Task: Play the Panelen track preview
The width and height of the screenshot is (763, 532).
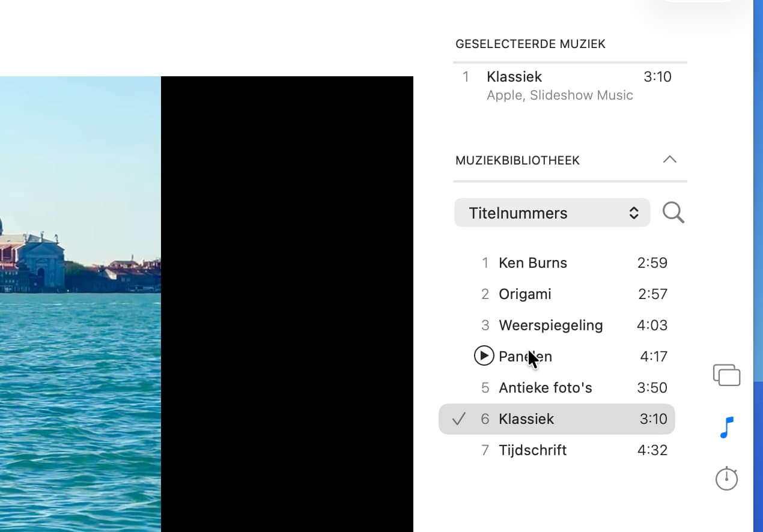Action: click(484, 355)
